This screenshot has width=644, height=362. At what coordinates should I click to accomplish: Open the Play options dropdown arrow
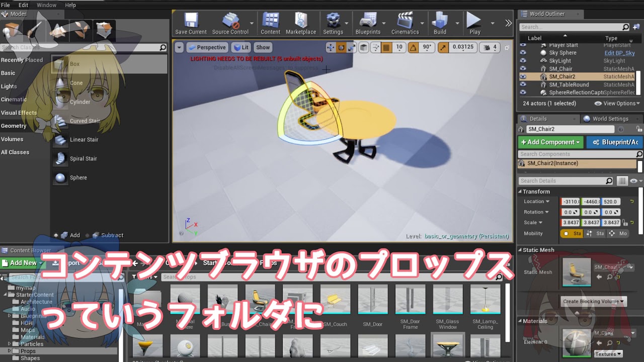(493, 23)
